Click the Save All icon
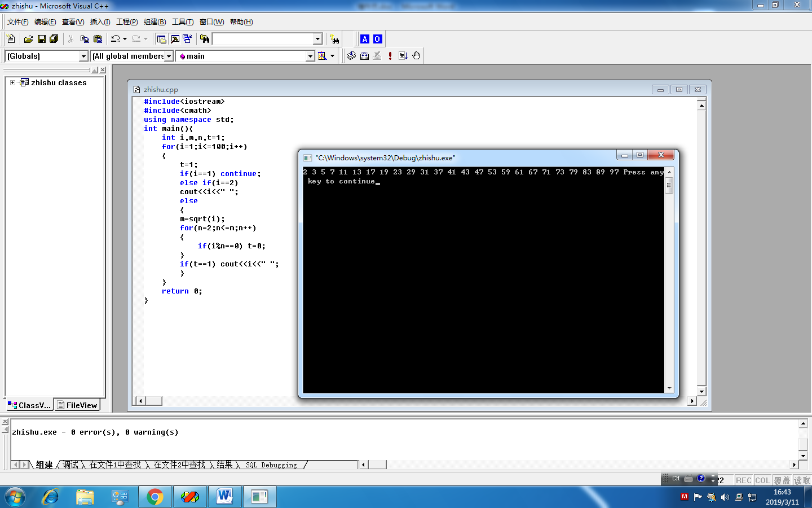 [x=54, y=39]
